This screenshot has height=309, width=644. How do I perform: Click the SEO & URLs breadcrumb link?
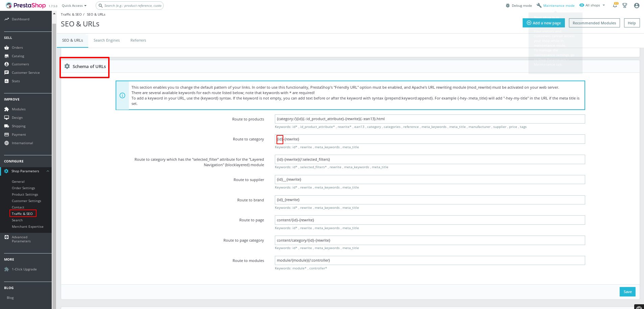[x=96, y=15]
